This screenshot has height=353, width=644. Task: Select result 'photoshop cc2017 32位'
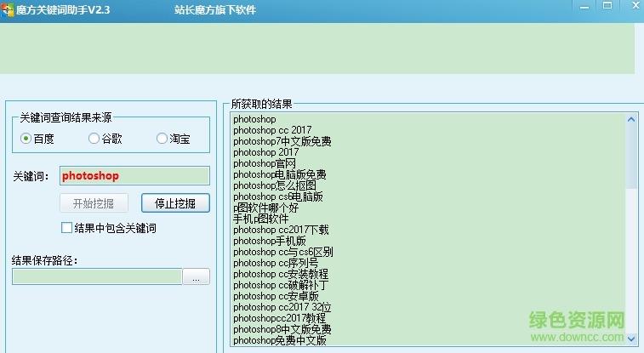[x=282, y=307]
